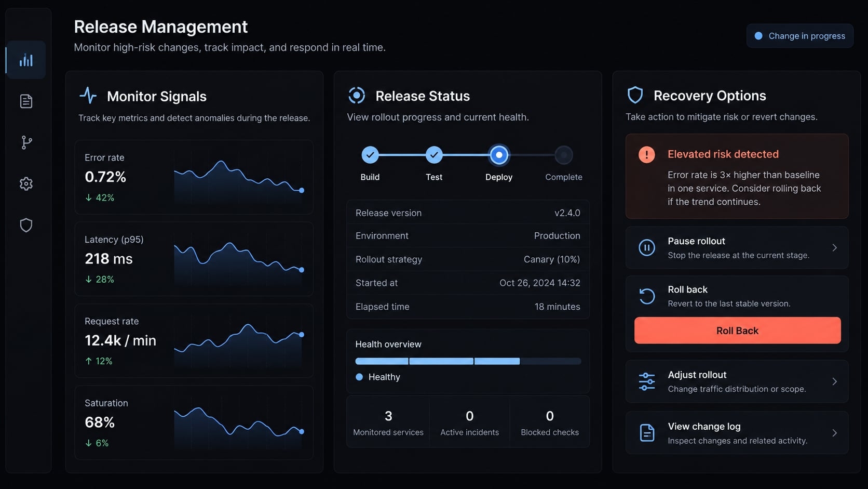Open the Adjust rollout option title
The height and width of the screenshot is (489, 868).
point(697,375)
